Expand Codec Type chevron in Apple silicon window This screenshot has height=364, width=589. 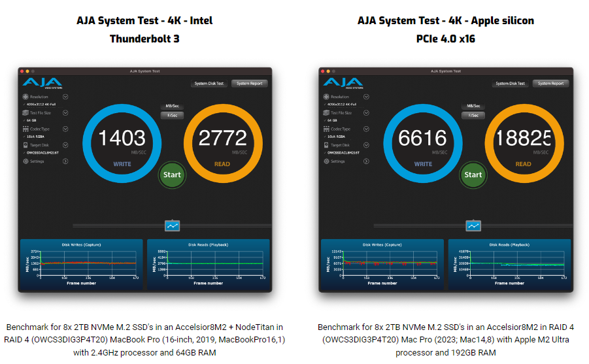click(x=366, y=129)
